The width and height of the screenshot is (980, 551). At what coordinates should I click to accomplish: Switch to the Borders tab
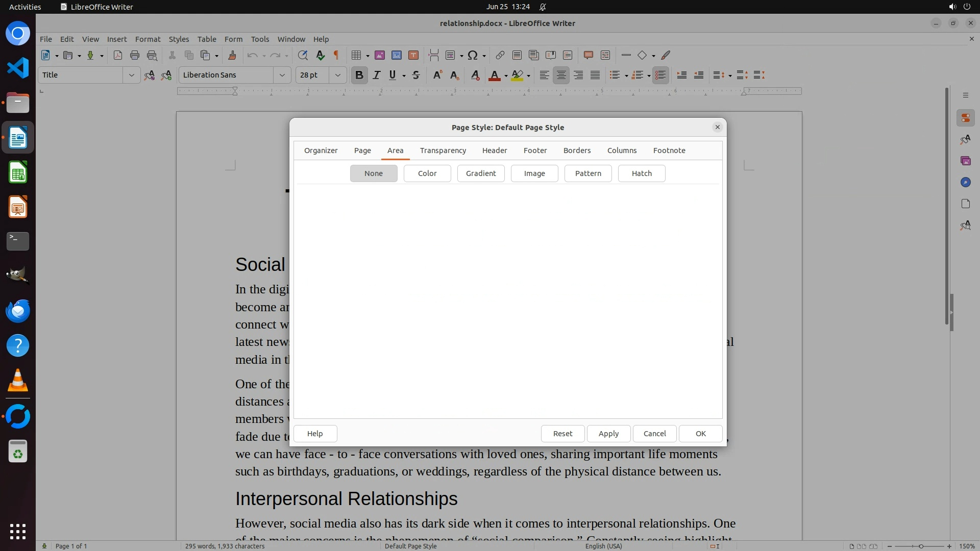tap(577, 151)
